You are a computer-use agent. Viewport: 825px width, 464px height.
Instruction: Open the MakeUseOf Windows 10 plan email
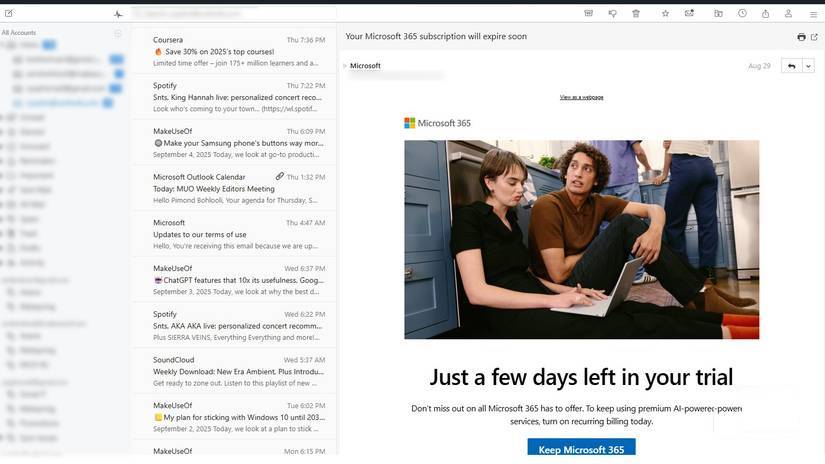234,417
